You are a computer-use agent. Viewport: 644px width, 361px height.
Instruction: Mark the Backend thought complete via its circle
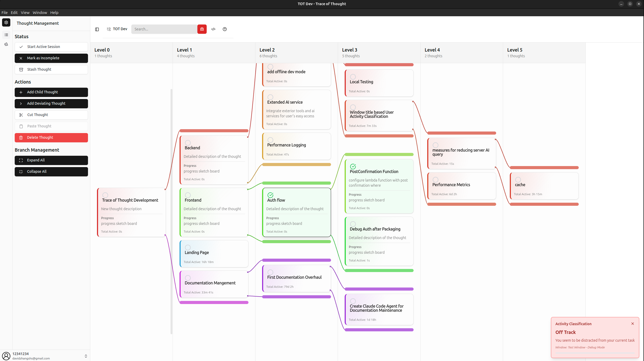188,143
